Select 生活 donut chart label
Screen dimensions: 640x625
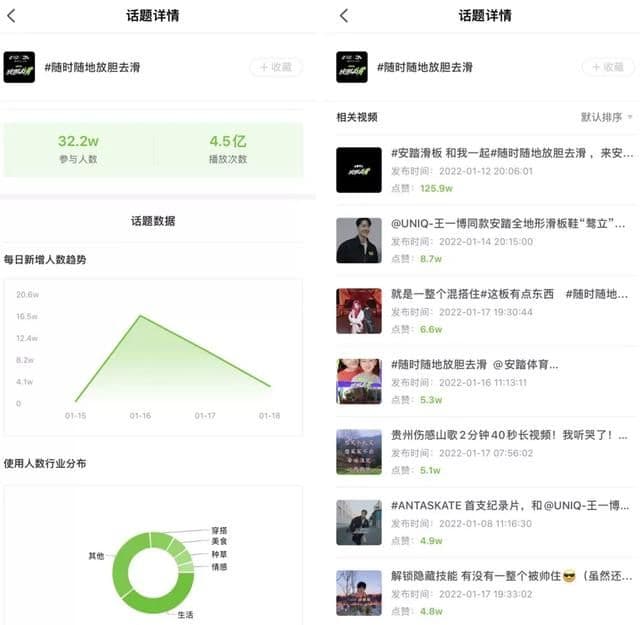[185, 615]
